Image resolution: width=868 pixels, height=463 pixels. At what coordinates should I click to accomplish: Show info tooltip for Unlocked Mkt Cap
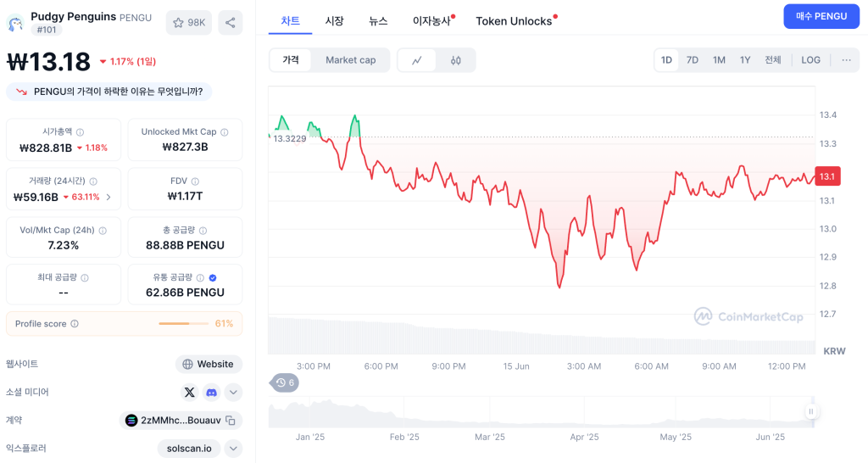coord(224,131)
